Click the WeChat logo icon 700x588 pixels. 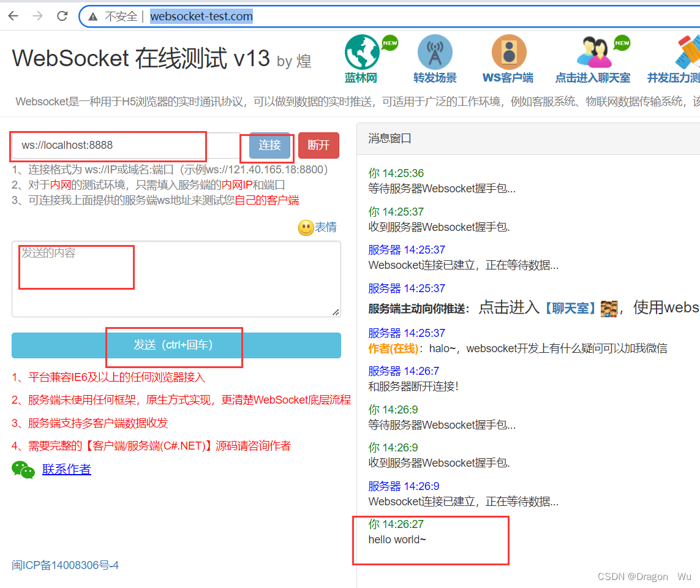click(23, 470)
